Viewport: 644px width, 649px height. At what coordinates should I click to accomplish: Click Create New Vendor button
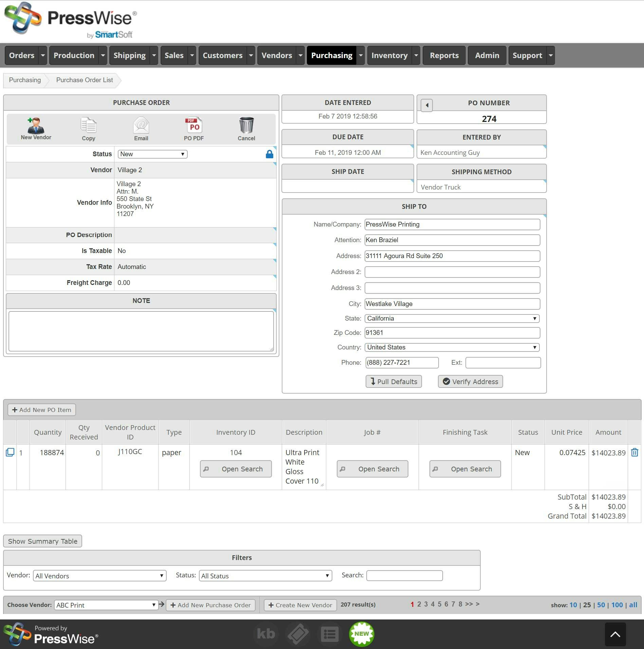300,605
